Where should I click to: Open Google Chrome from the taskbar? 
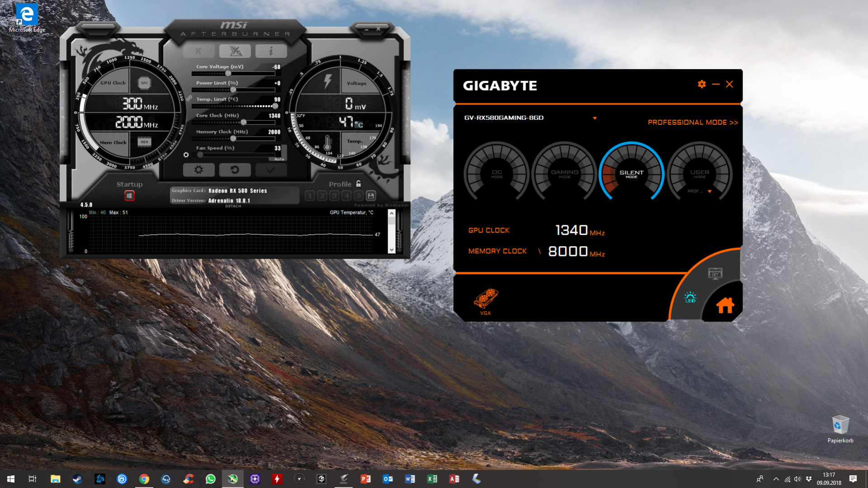pos(144,479)
